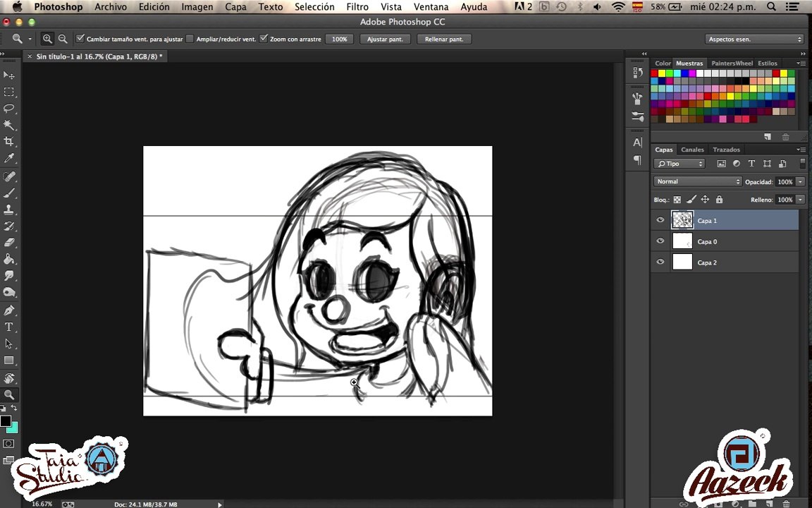Select the Eraser tool

(x=8, y=242)
